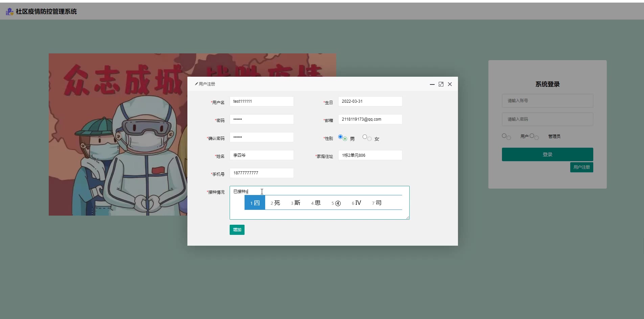
Task: Click the 接种情况 field label
Action: click(x=216, y=192)
